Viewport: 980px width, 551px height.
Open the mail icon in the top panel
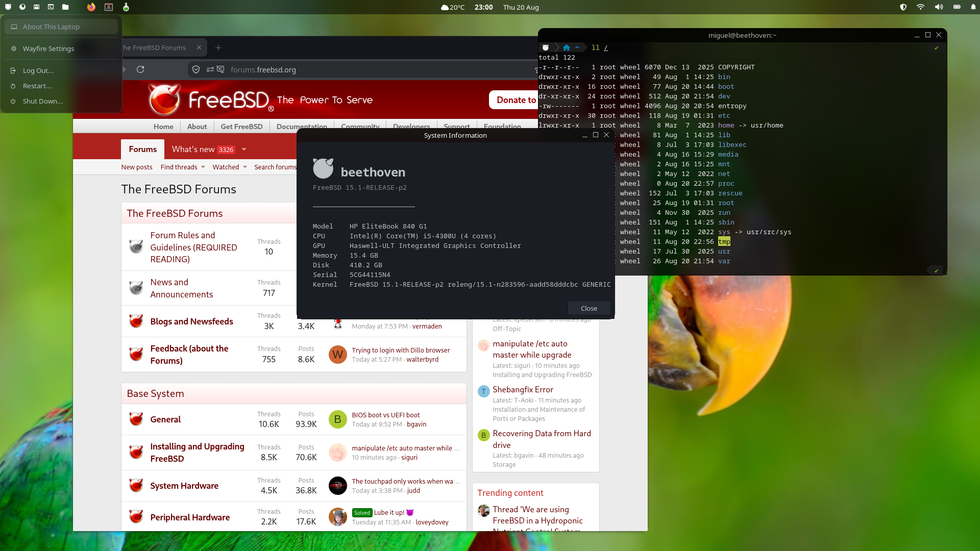pos(37,7)
